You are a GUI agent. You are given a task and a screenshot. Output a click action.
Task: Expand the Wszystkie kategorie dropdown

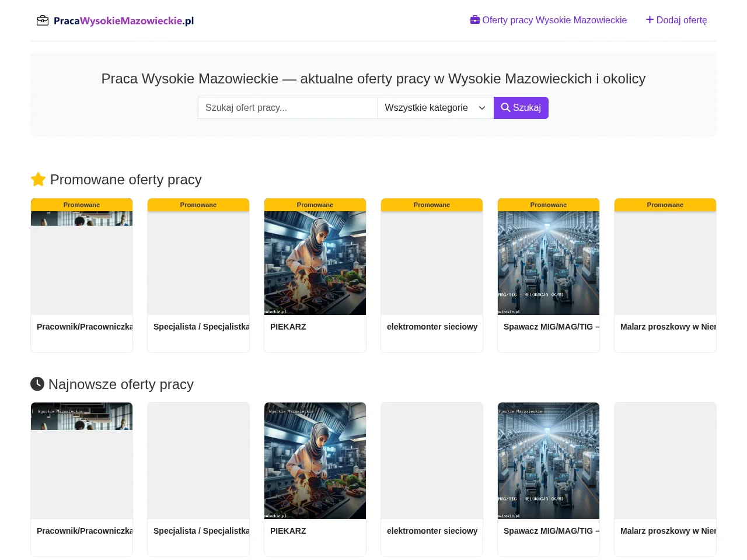(436, 108)
